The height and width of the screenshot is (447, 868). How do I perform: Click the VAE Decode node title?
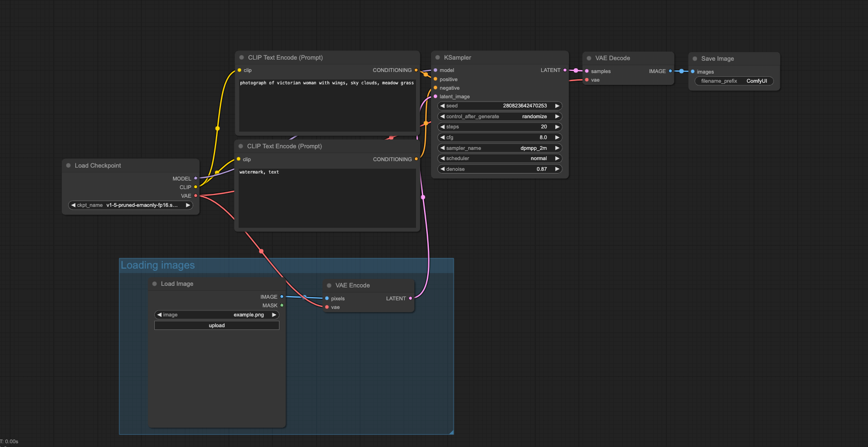(x=613, y=58)
